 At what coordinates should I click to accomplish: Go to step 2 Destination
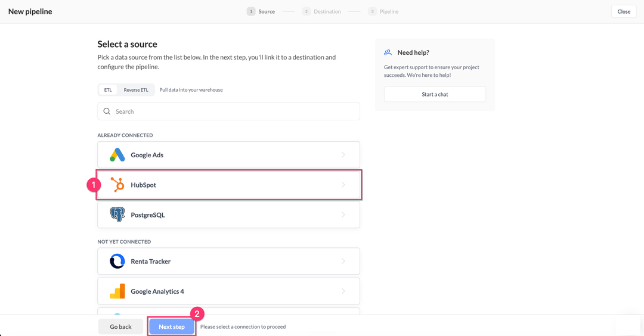[321, 11]
